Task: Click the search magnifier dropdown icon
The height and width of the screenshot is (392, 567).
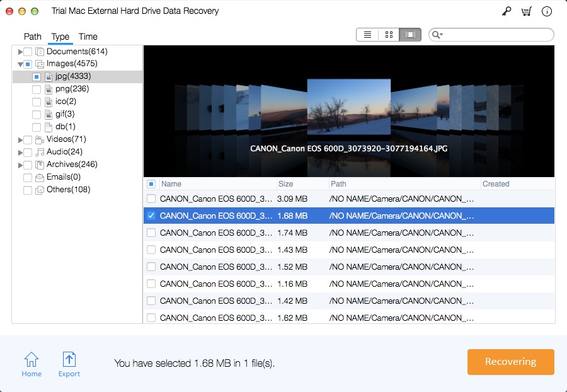Action: click(437, 35)
